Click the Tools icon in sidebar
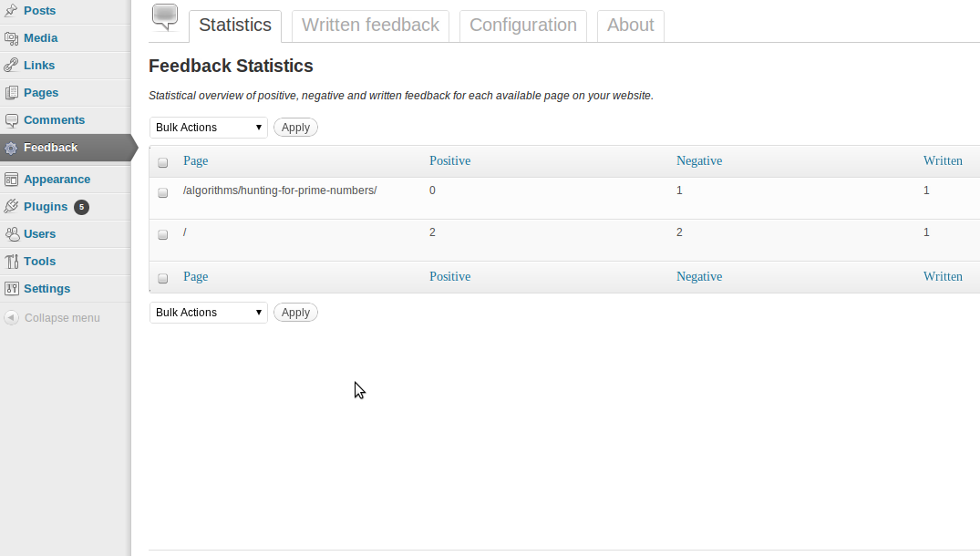 [x=11, y=262]
